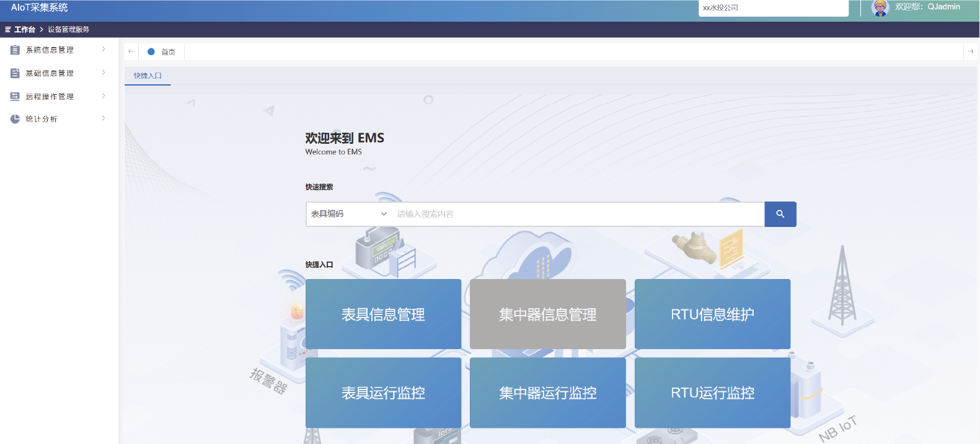Expand the 统计分析 menu chevron
980x444 pixels.
(104, 118)
